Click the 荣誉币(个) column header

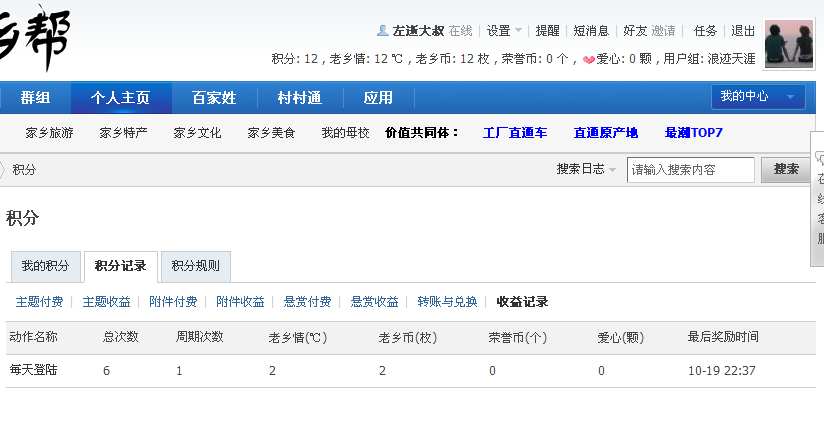[518, 337]
